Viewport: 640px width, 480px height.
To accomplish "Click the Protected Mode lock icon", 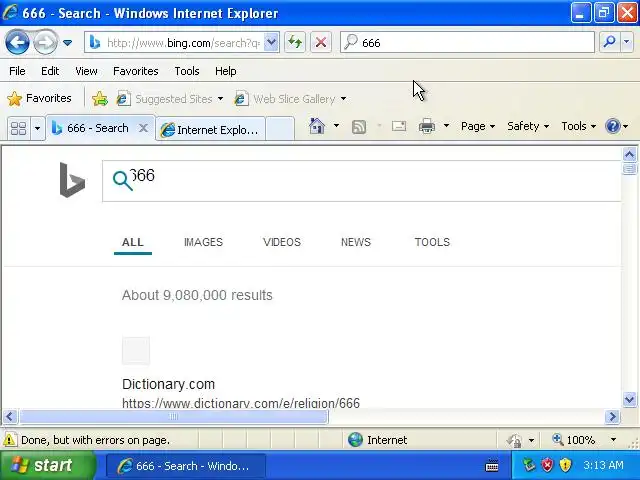I will pos(514,440).
